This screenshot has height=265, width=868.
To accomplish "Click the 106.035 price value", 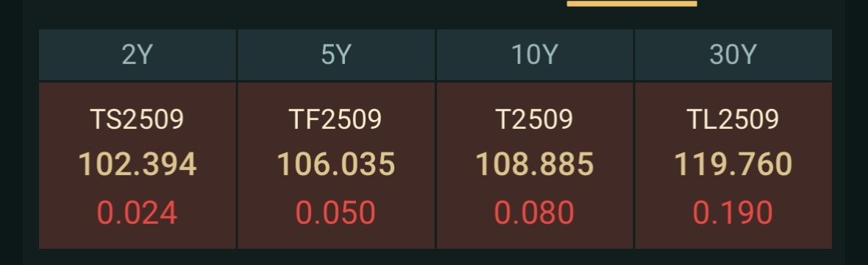I will (x=336, y=165).
